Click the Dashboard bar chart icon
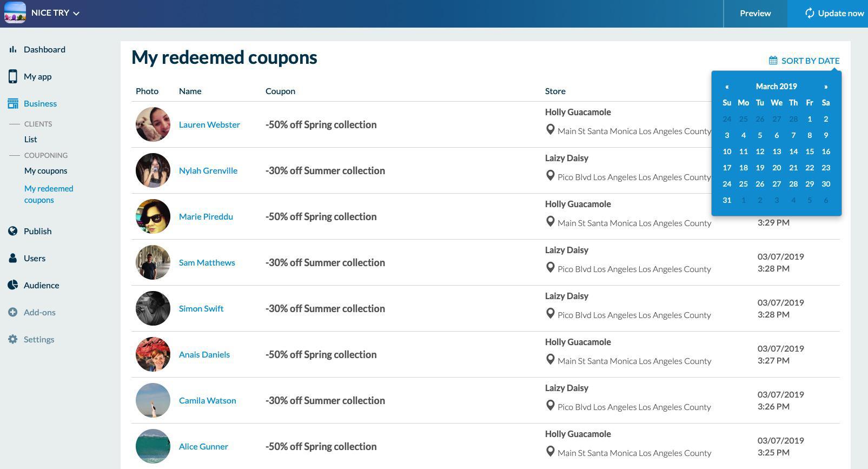 12,49
